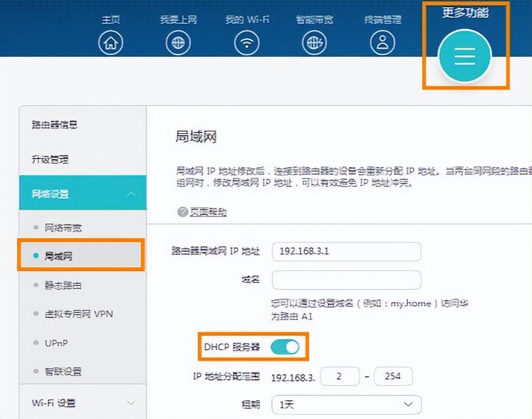The image size is (532, 419).
Task: Open 智联设置 submenu item
Action: [x=63, y=372]
